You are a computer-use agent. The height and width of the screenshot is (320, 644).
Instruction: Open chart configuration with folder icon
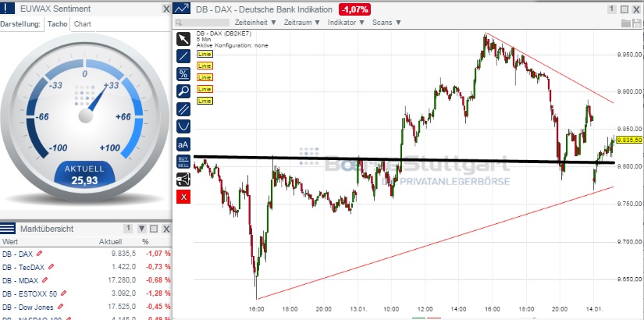(625, 23)
